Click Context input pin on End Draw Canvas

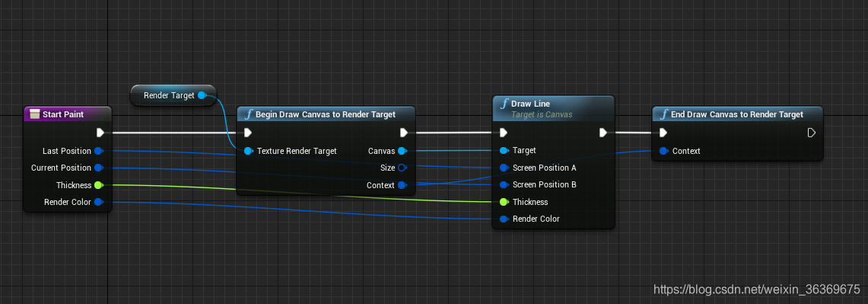pyautogui.click(x=663, y=151)
